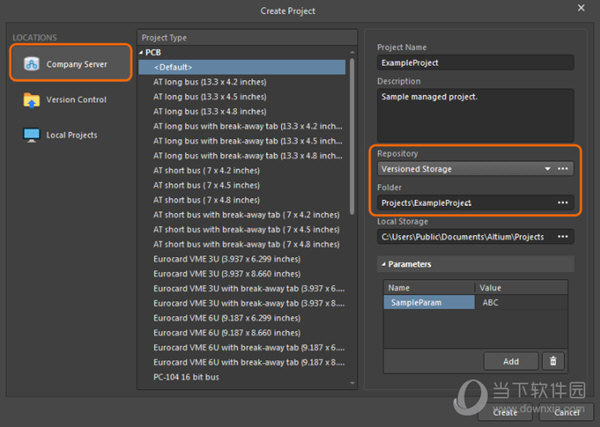600x427 pixels.
Task: Click the Project Type list header
Action: 247,37
